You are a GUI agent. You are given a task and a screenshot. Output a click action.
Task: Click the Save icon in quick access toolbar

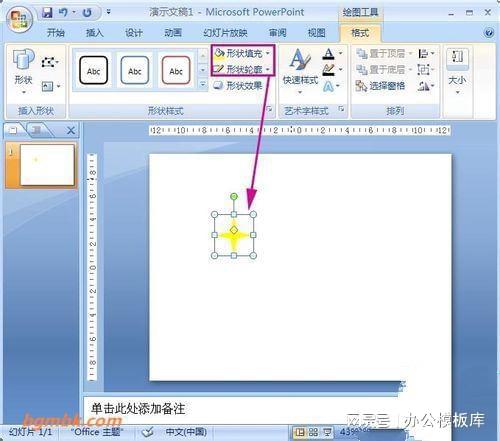(x=47, y=13)
